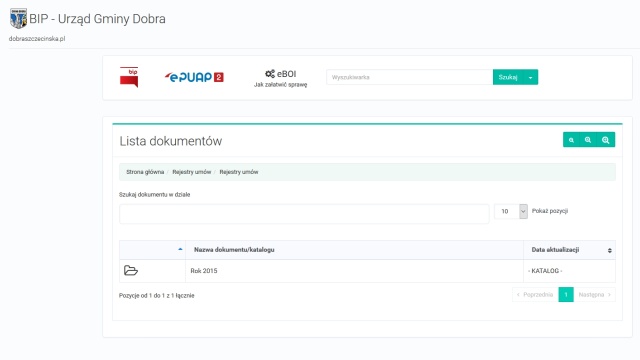Click the 'Pokaż pozycji' label

[550, 211]
